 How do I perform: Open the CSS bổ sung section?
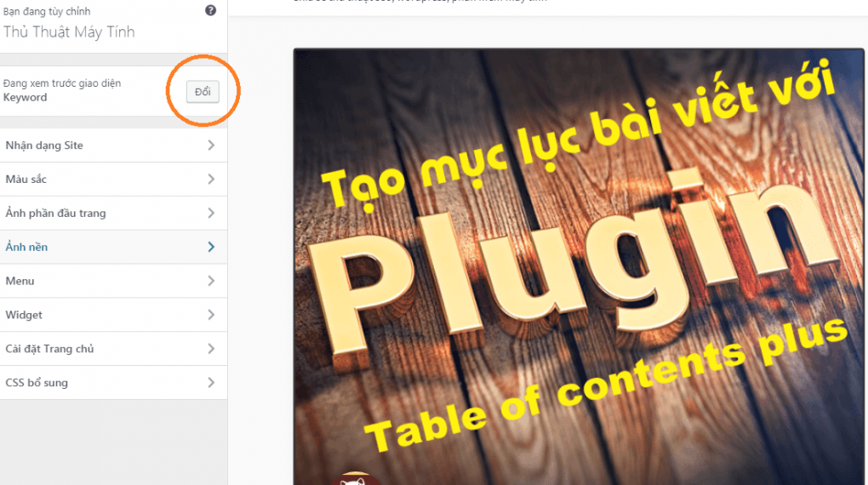(113, 383)
